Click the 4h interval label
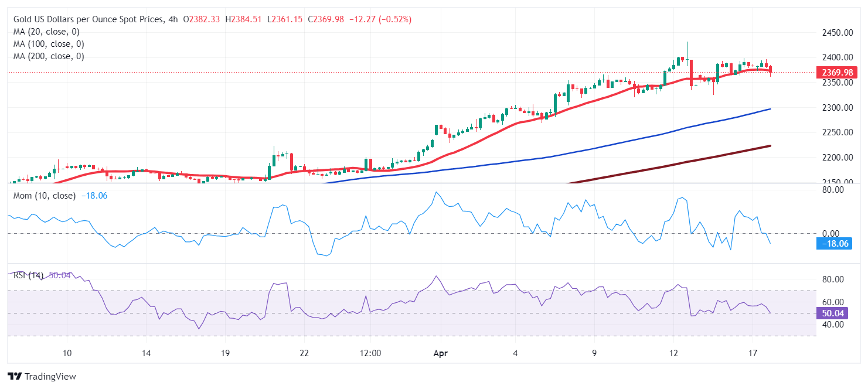The image size is (868, 389). pos(172,19)
